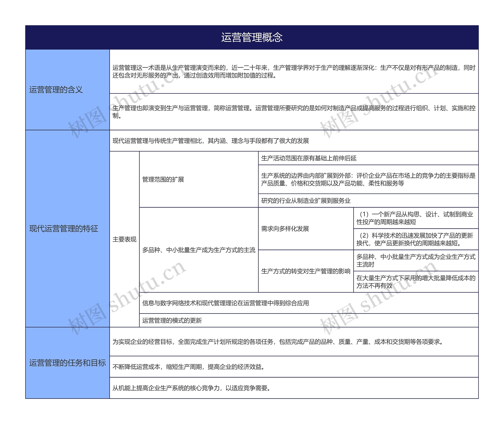This screenshot has width=504, height=424.
Task: Click text 在大量生产方式下采用的增大批量
Action: pyautogui.click(x=416, y=282)
